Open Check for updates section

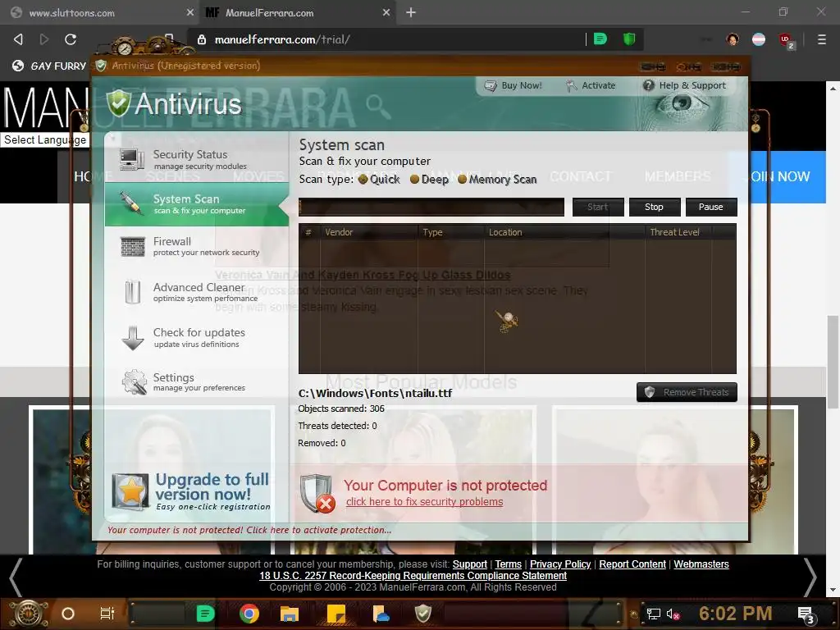click(197, 337)
